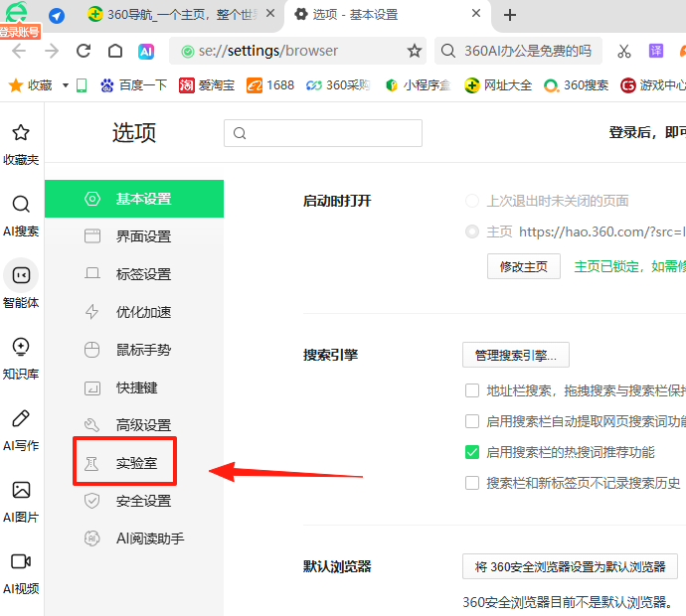
Task: Bookmark this page with star icon
Action: coord(415,51)
